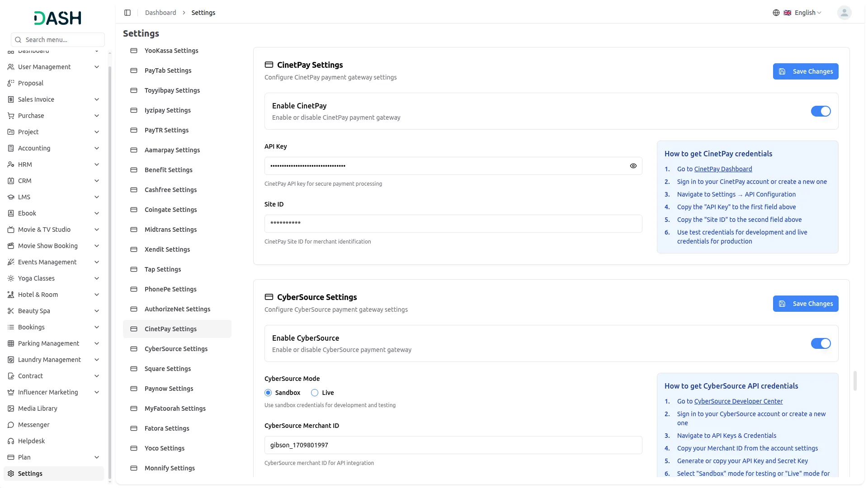
Task: Click the Project folder icon
Action: 11,132
